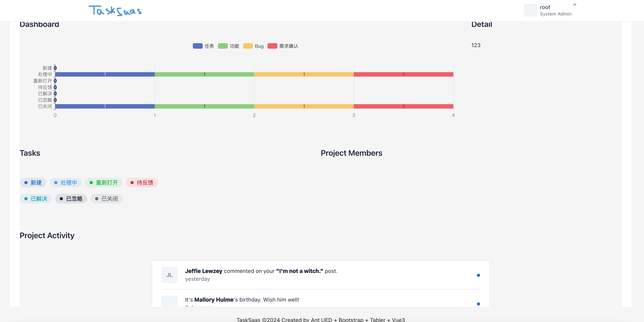Click the dark 已忽略 status tag
644x322 pixels.
[71, 199]
